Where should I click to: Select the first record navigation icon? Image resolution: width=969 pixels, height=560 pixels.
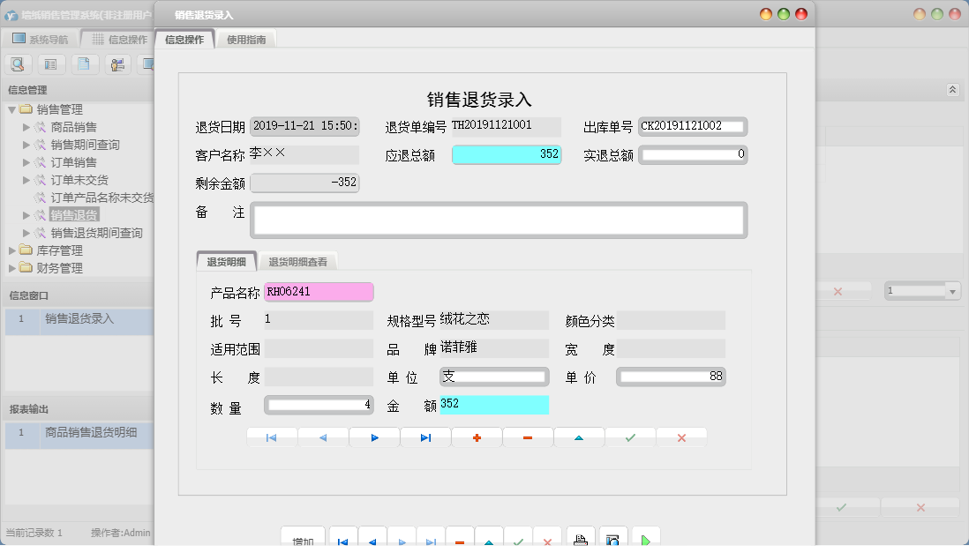[272, 437]
